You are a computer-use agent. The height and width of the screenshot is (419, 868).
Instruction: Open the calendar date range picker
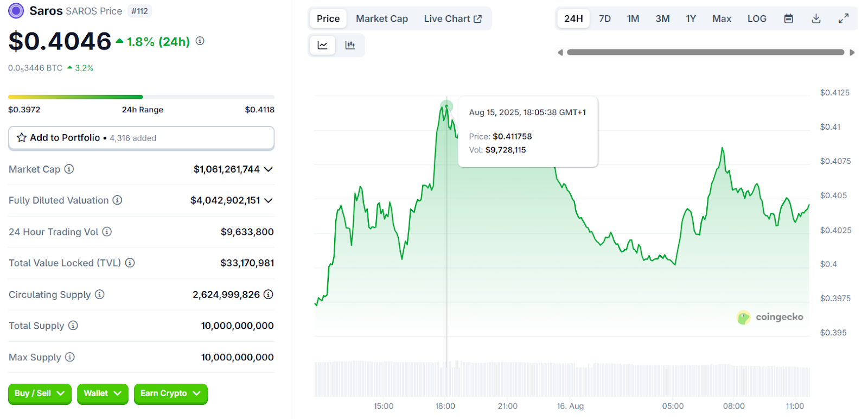click(788, 18)
